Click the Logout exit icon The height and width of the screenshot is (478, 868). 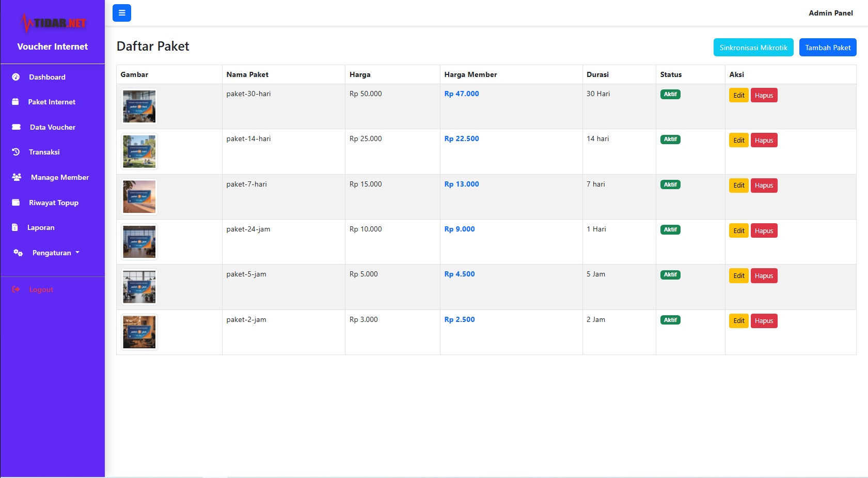click(16, 289)
